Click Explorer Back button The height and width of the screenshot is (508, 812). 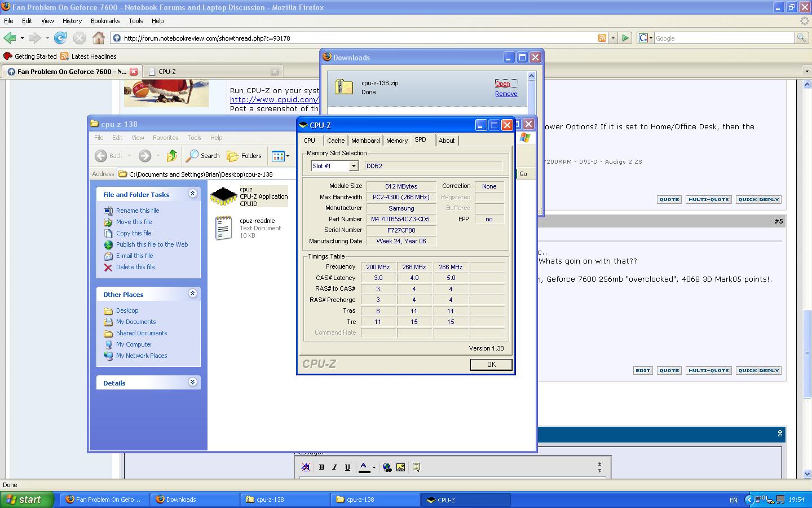tap(109, 156)
